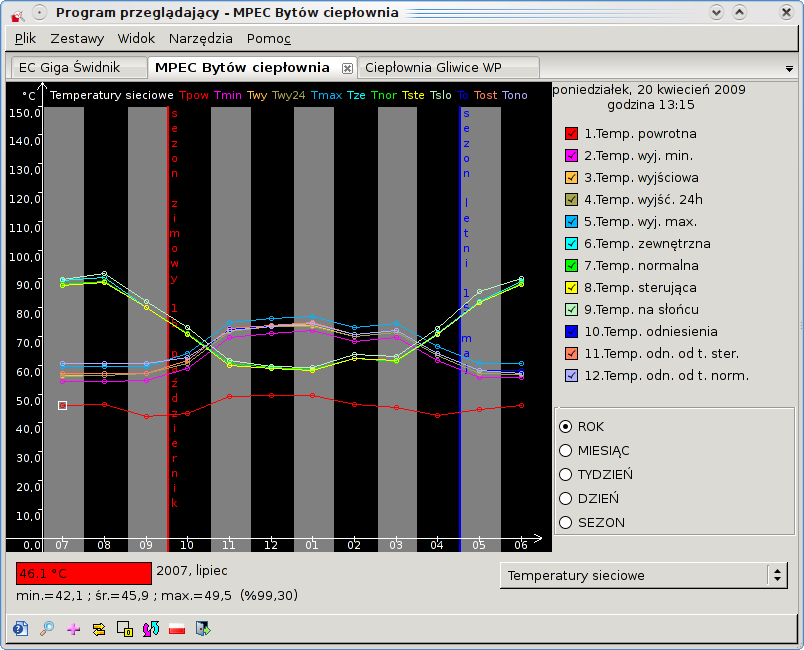Toggle 12.Temp. odn. od t. norm. checkbox
Screen dimensions: 804x650
pos(571,376)
